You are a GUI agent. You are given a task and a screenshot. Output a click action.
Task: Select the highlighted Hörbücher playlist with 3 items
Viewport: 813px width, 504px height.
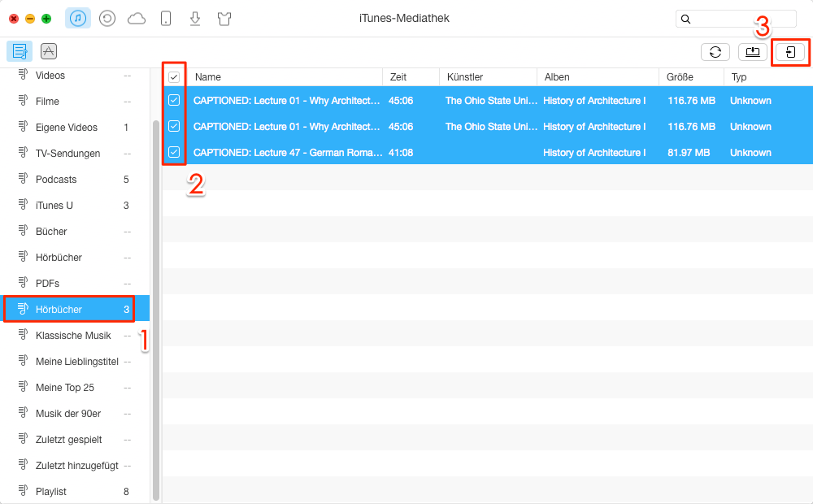coord(75,309)
